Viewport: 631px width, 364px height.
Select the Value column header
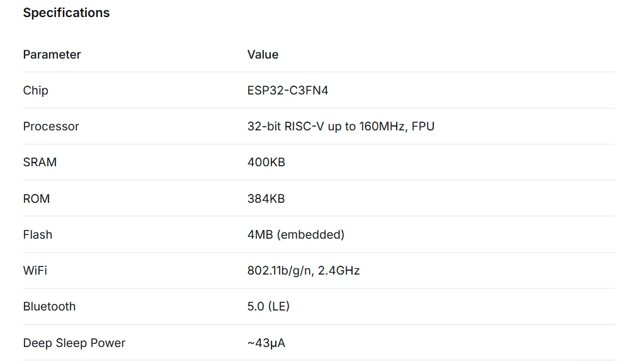click(263, 54)
